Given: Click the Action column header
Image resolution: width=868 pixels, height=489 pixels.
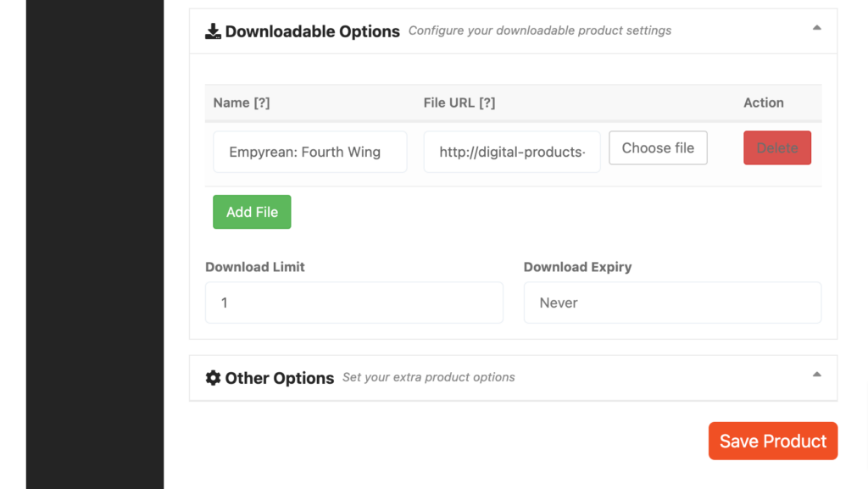Looking at the screenshot, I should click(x=763, y=103).
